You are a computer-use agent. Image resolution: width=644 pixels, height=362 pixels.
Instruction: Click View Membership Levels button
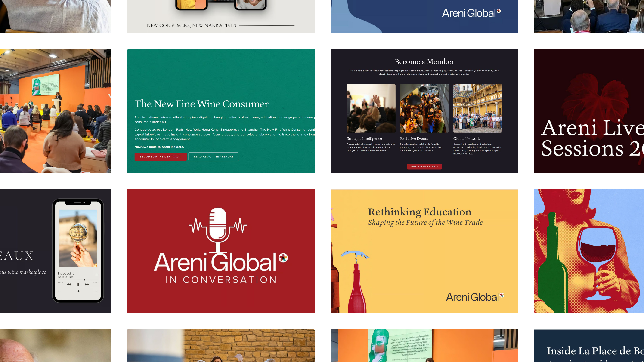click(424, 167)
